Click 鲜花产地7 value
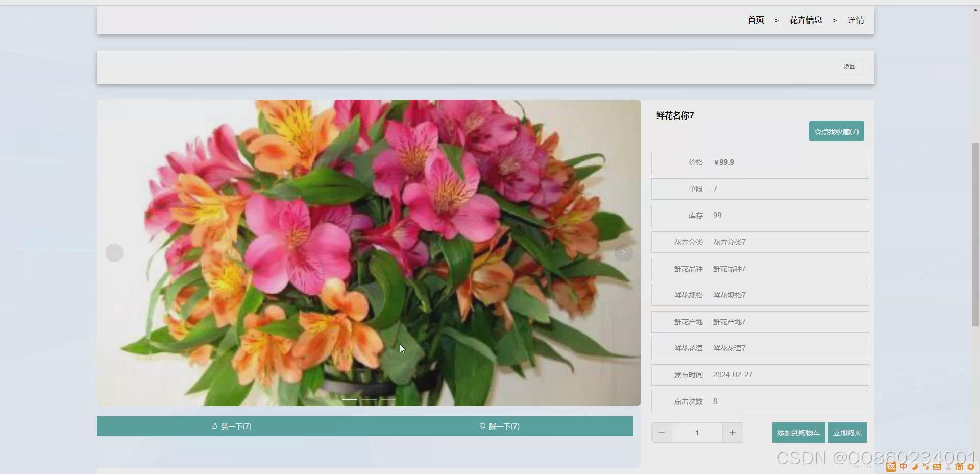 click(x=729, y=322)
